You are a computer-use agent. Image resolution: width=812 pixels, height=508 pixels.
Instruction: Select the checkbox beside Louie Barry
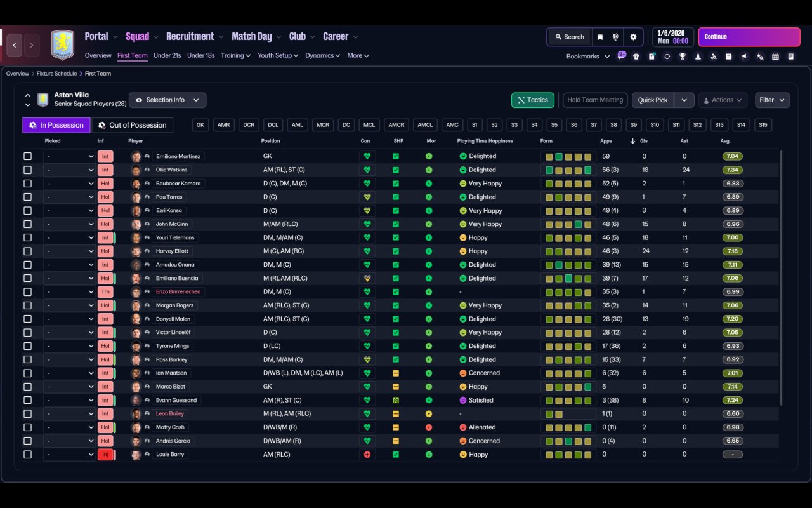tap(27, 455)
